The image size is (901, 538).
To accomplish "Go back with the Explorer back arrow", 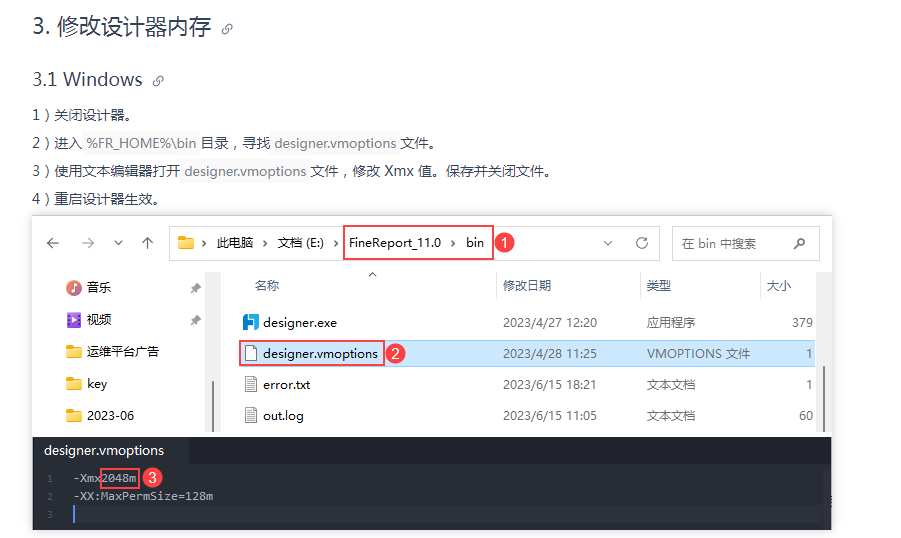I will [53, 243].
